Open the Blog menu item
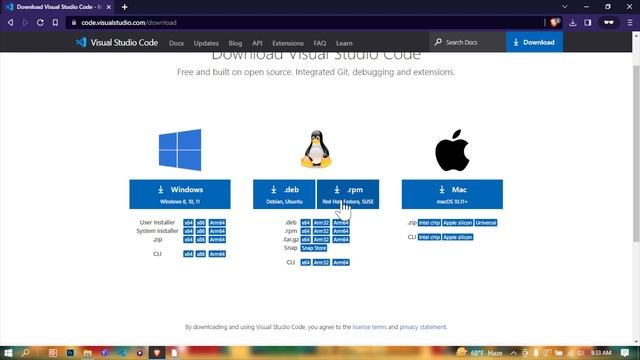 tap(235, 43)
